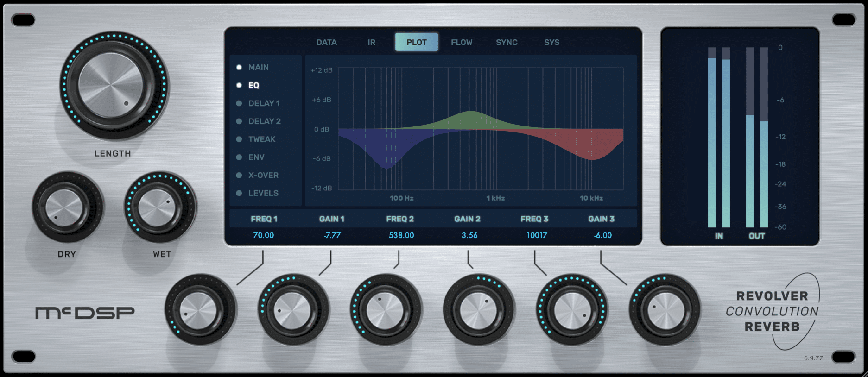Select MAIN plot page
The width and height of the screenshot is (868, 377).
point(258,67)
